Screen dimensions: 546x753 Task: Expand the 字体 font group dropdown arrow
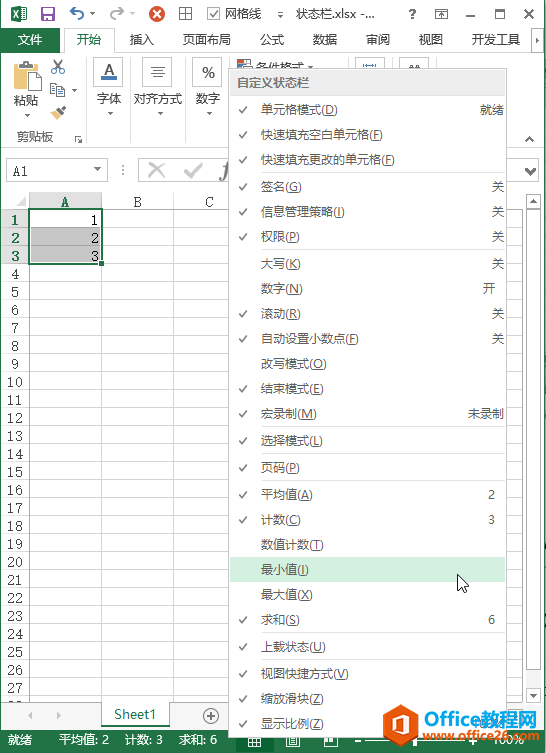[x=110, y=114]
